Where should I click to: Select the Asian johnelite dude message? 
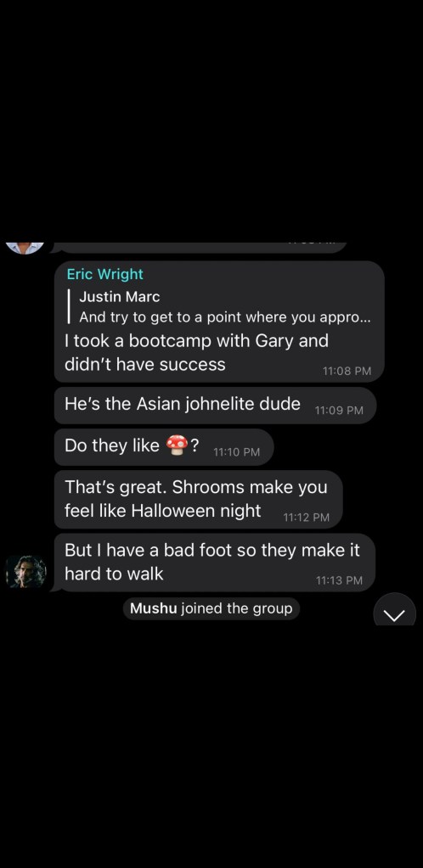click(x=215, y=406)
